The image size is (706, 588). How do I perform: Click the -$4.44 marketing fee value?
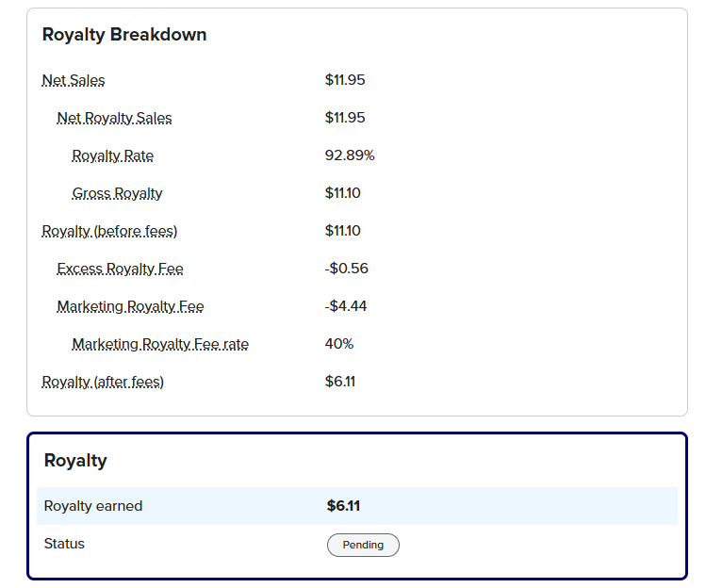pyautogui.click(x=346, y=306)
